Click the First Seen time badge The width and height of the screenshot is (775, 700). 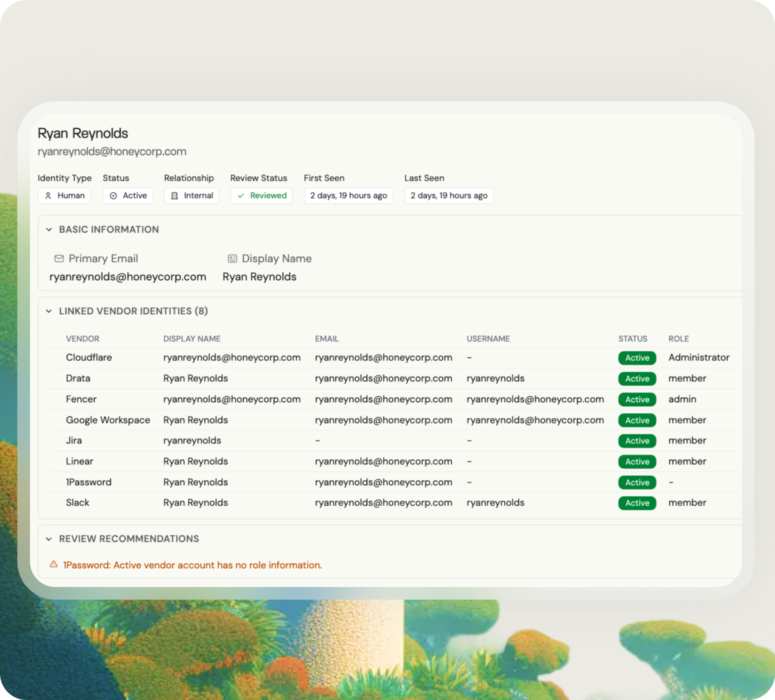point(348,195)
